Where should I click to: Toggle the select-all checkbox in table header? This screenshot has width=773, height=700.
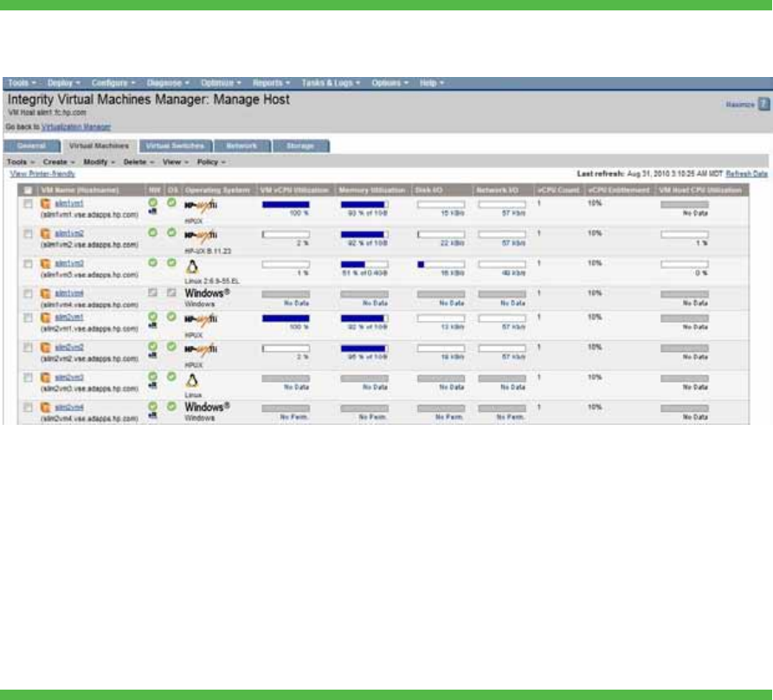[x=28, y=189]
